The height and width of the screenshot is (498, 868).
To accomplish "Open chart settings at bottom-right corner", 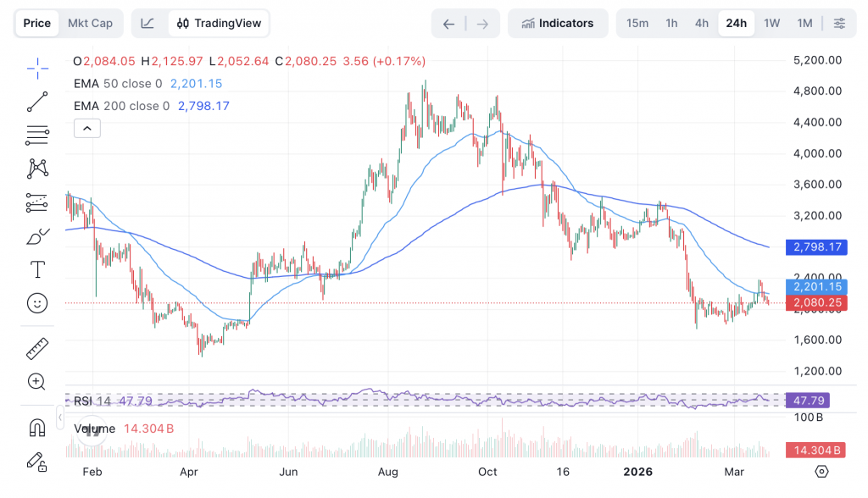I will (821, 471).
